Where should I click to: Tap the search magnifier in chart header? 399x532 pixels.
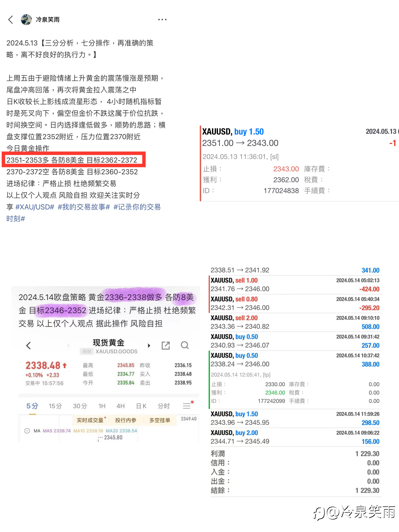[x=185, y=345]
